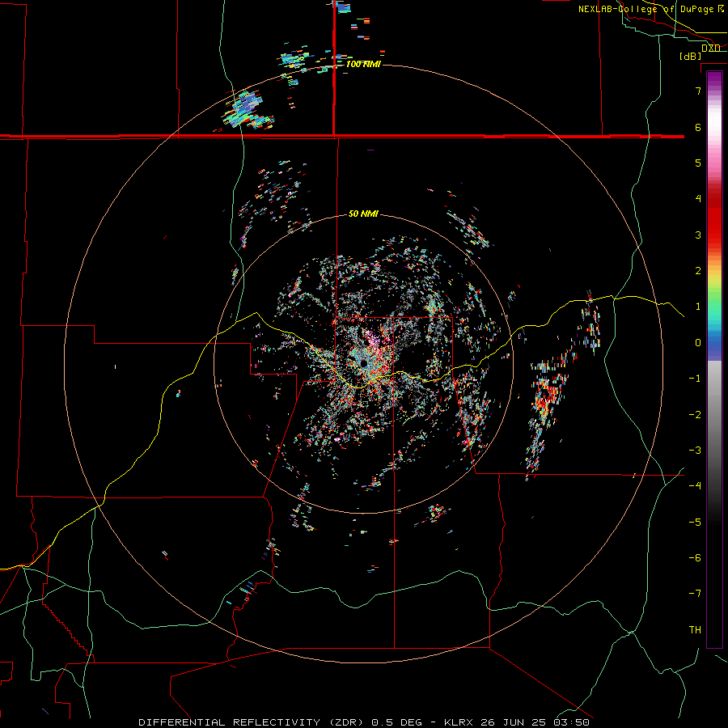The height and width of the screenshot is (728, 728).
Task: Click the ZDR image caption at bottom
Action: point(364,722)
